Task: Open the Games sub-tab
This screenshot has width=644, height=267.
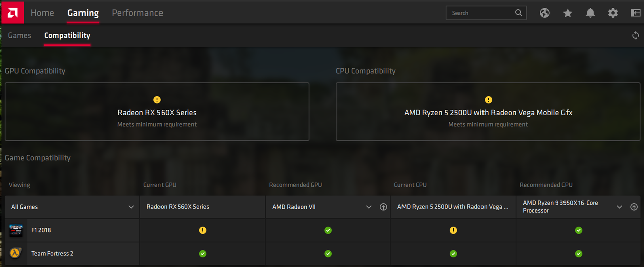Action: (x=20, y=35)
